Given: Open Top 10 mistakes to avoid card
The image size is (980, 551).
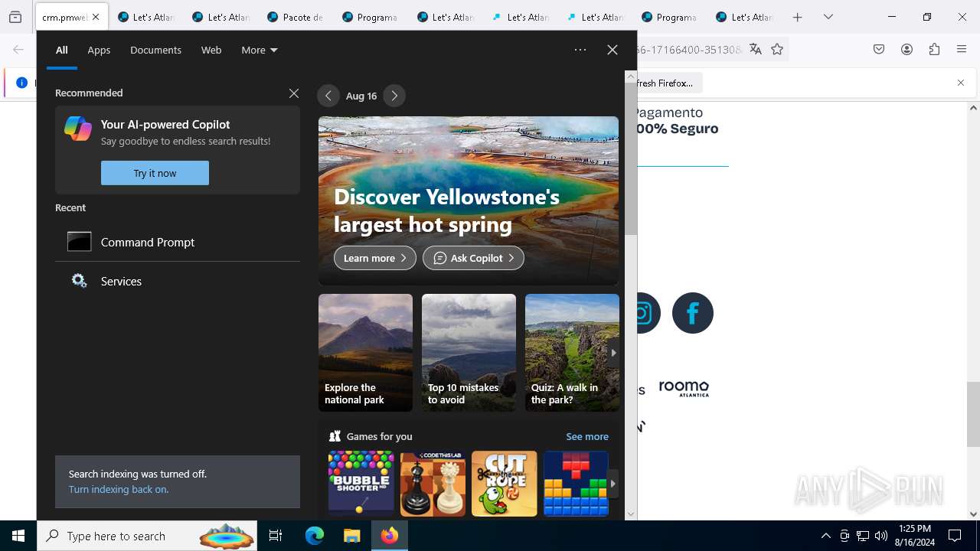Looking at the screenshot, I should [x=469, y=353].
